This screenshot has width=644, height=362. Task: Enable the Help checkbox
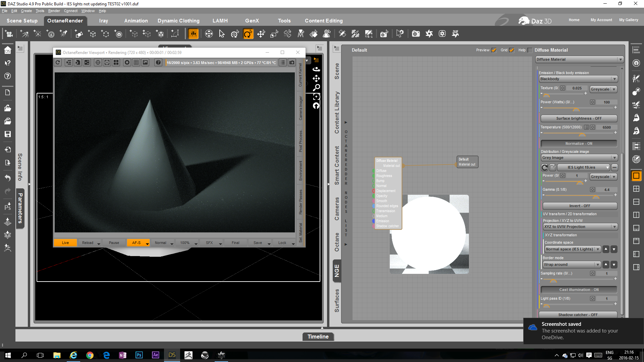(530, 50)
